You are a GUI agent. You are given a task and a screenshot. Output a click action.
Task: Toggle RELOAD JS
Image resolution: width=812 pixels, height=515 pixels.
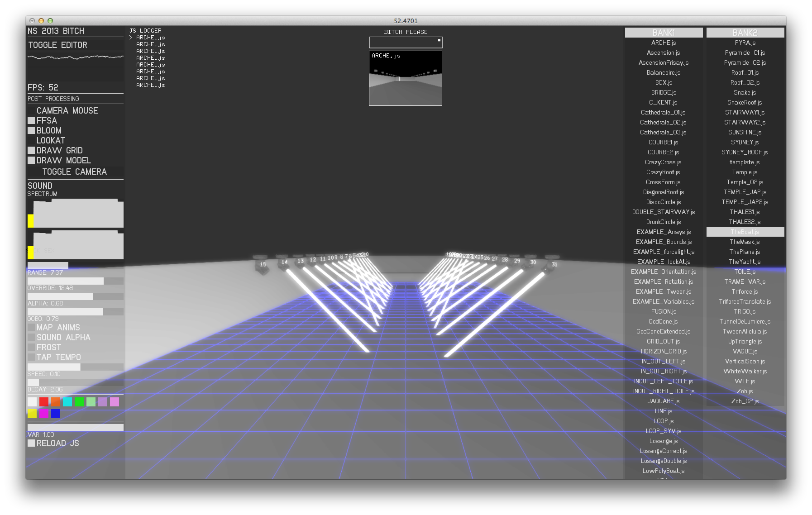(31, 443)
